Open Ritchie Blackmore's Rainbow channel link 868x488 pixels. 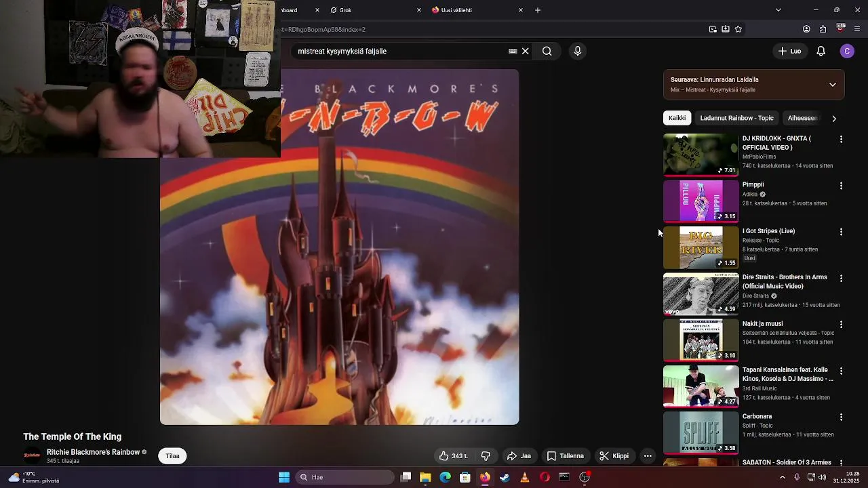click(x=93, y=452)
